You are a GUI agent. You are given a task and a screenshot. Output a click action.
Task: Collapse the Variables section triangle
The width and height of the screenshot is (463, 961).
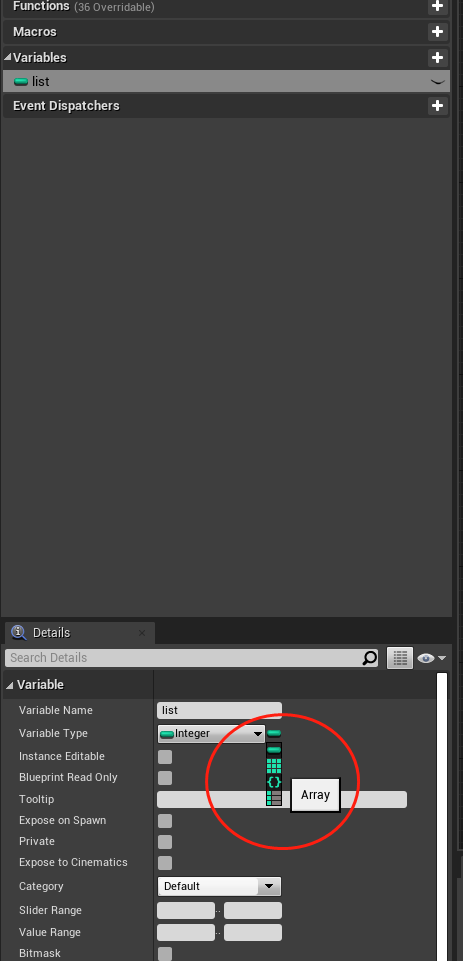point(8,58)
